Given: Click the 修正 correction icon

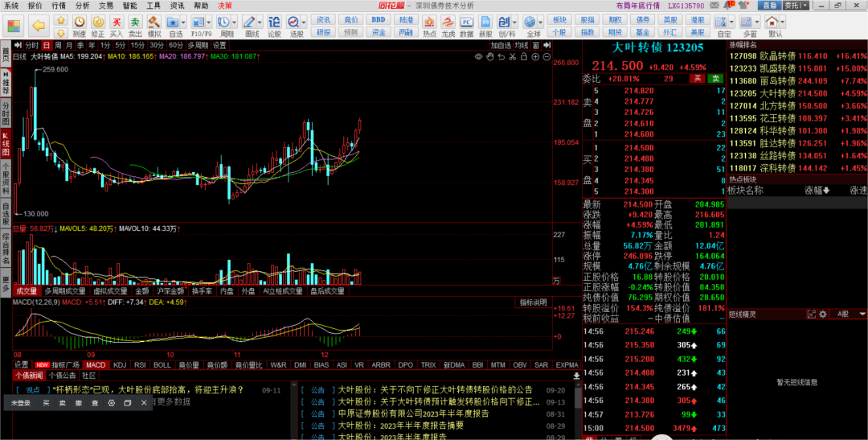Looking at the screenshot, I should [x=98, y=23].
